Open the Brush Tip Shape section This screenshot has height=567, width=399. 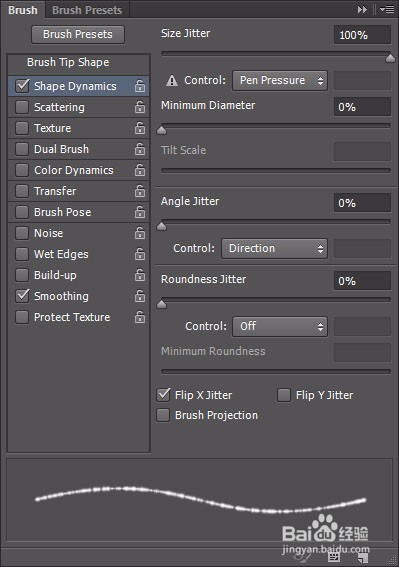tap(68, 62)
